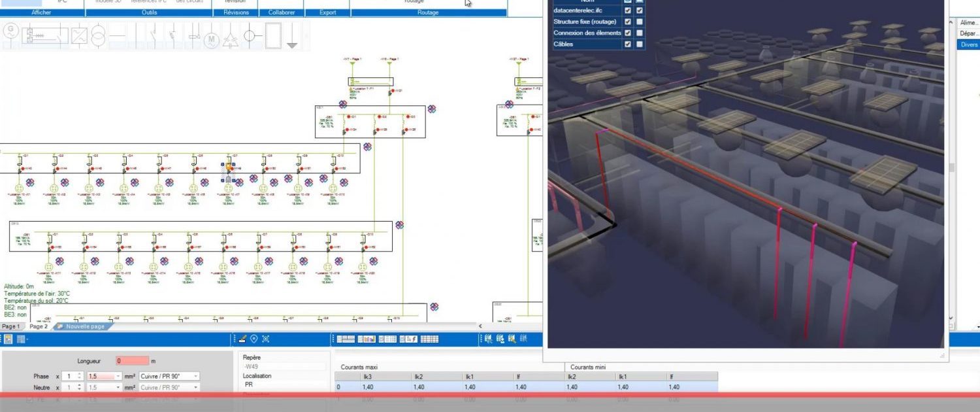Screen dimensions: 980x412
Task: Click the Localisation PR field
Action: [x=284, y=385]
